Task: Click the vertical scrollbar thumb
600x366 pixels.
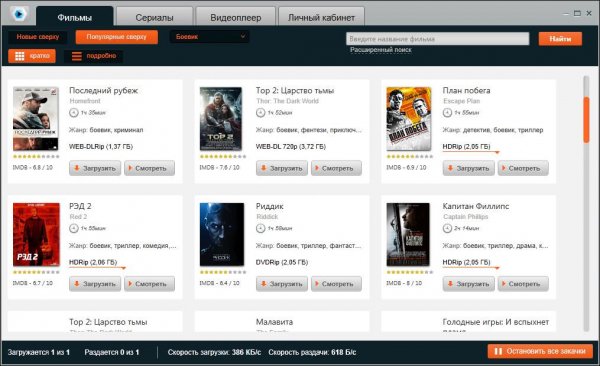Action: point(586,120)
